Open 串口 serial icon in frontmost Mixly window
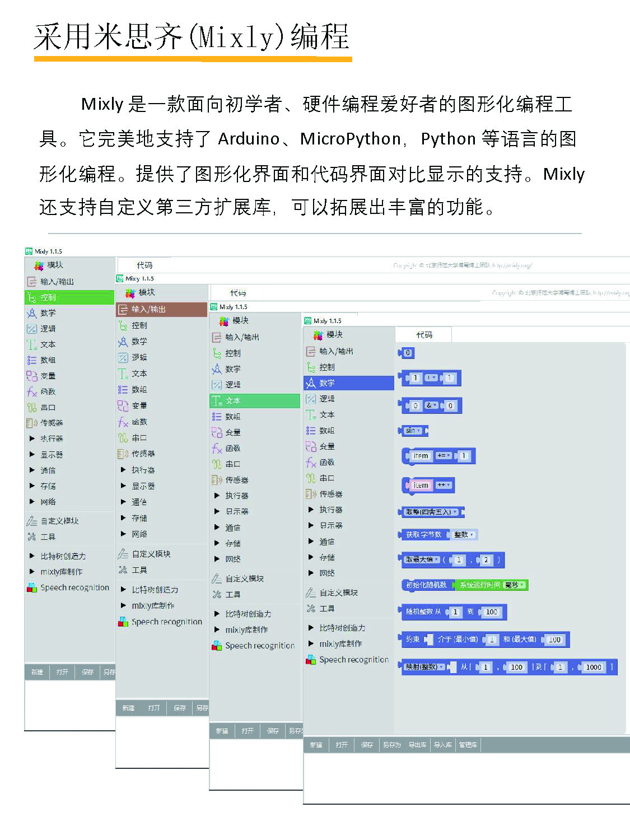Screen dimensions: 630x840 [311, 478]
